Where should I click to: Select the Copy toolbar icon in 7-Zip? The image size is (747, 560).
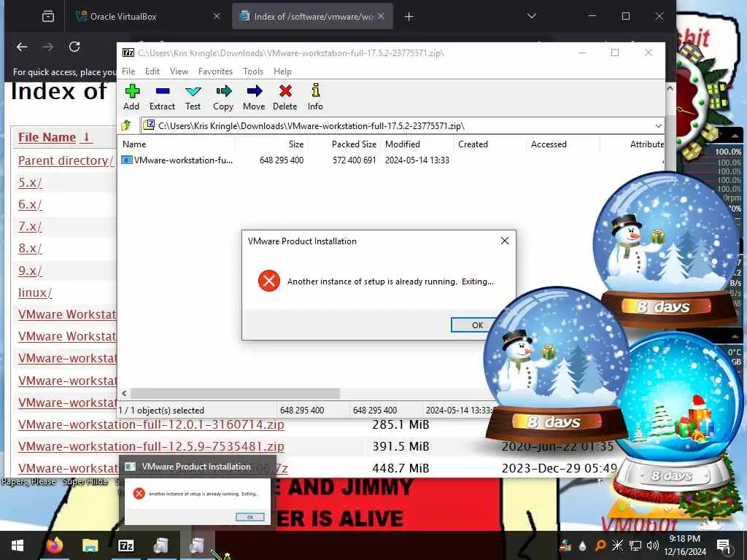point(223,97)
